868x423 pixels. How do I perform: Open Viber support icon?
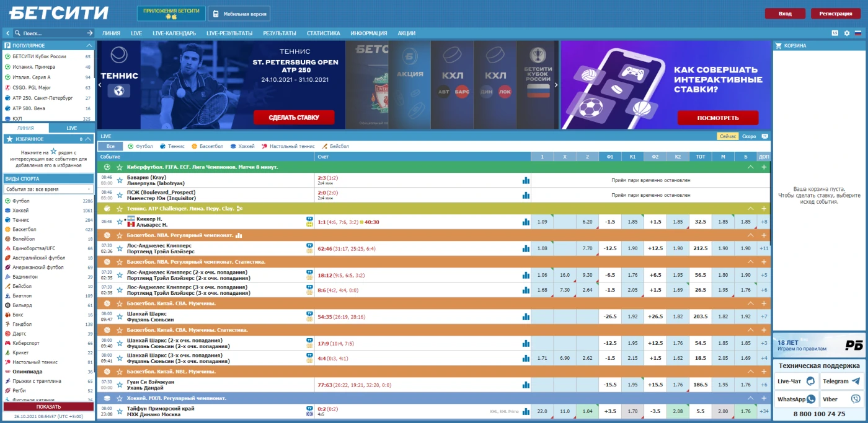coord(856,399)
